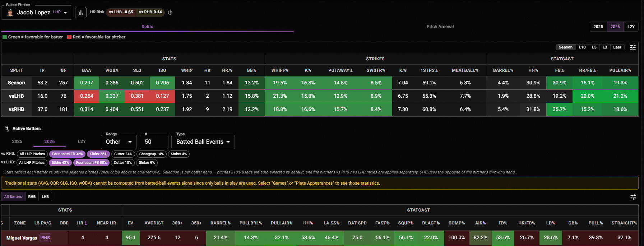644x246 pixels.
Task: Click the BAA column header
Action: coord(87,70)
